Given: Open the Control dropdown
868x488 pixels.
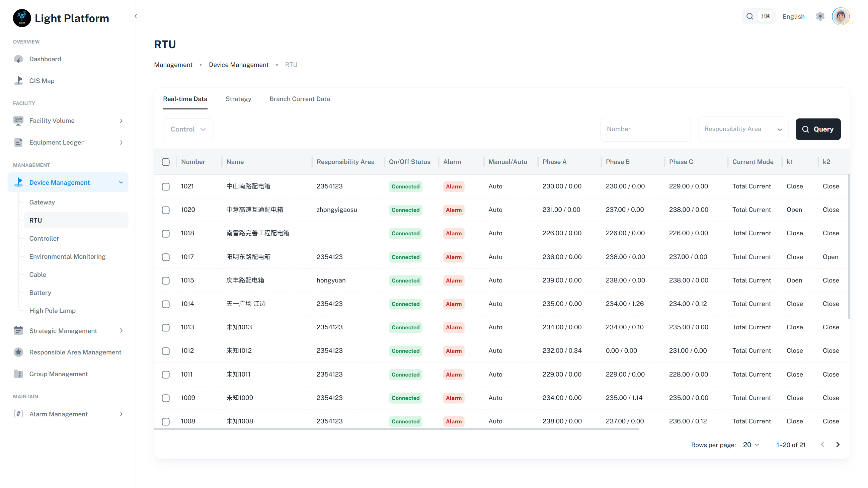Looking at the screenshot, I should point(188,129).
